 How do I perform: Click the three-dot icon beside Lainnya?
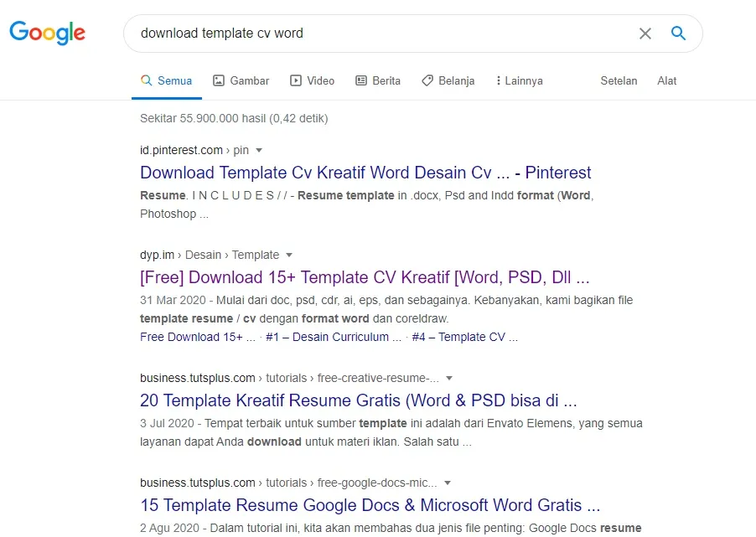click(x=499, y=80)
